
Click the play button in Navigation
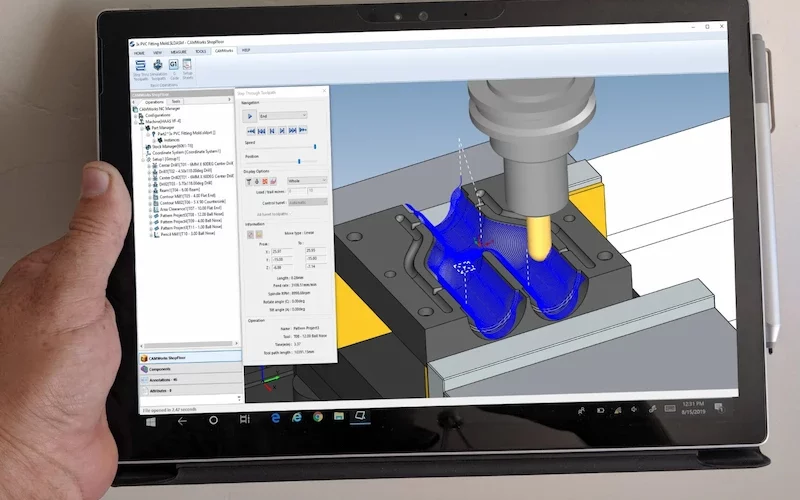point(249,116)
